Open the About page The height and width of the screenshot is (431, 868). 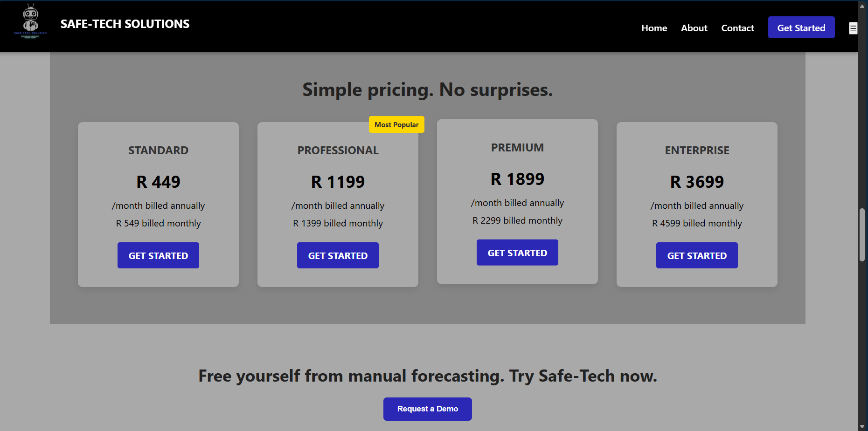(x=694, y=28)
